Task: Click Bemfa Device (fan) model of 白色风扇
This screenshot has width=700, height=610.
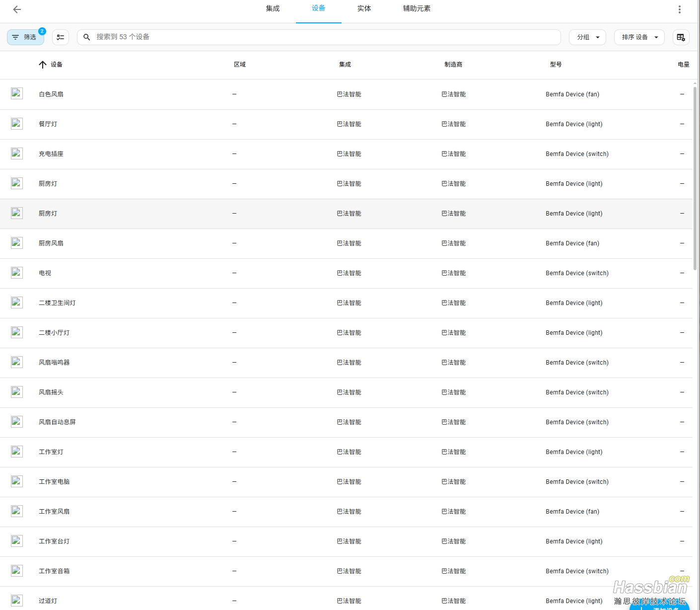Action: coord(572,94)
